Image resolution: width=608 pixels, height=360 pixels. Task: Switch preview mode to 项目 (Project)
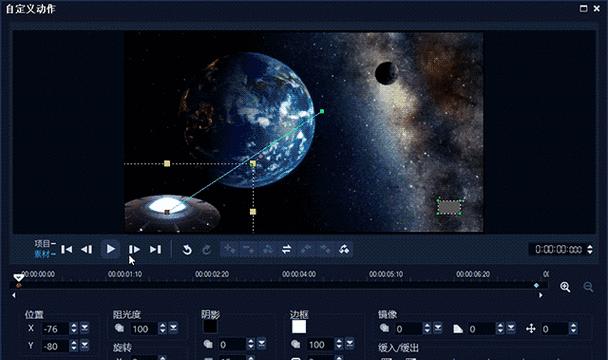tap(44, 244)
